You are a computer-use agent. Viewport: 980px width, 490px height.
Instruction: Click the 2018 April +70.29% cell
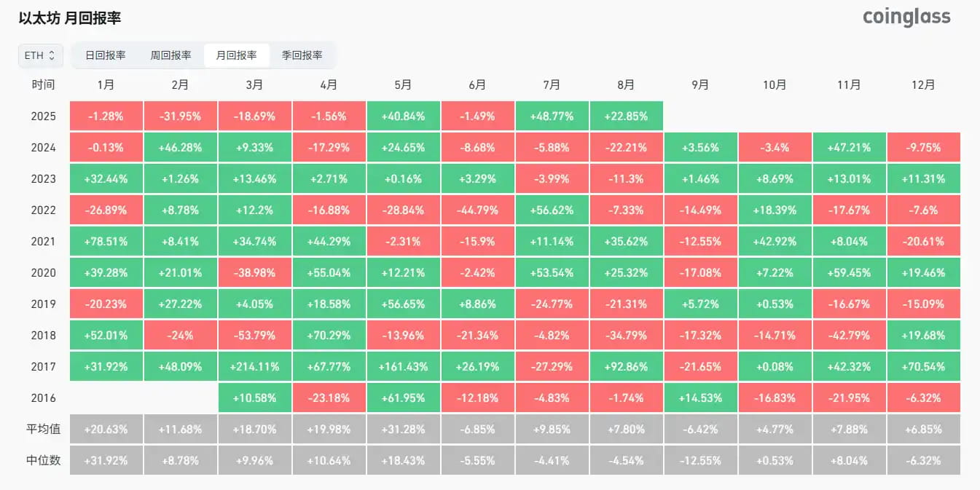pos(329,336)
